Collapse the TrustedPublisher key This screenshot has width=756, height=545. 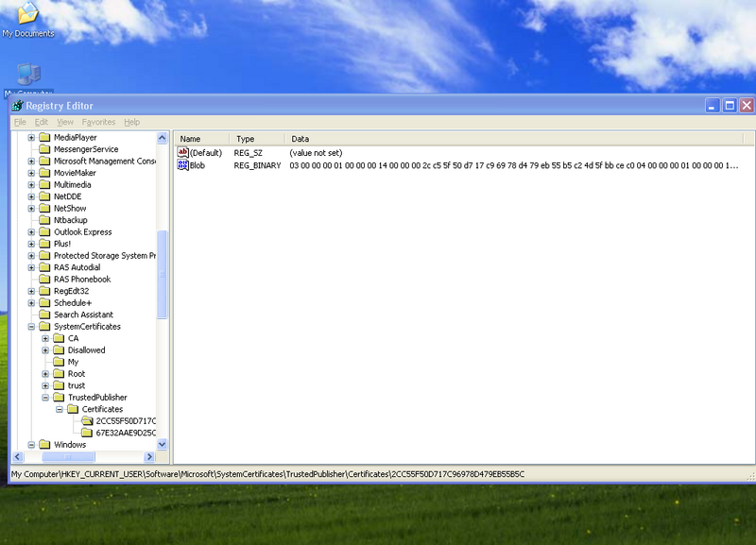point(45,398)
